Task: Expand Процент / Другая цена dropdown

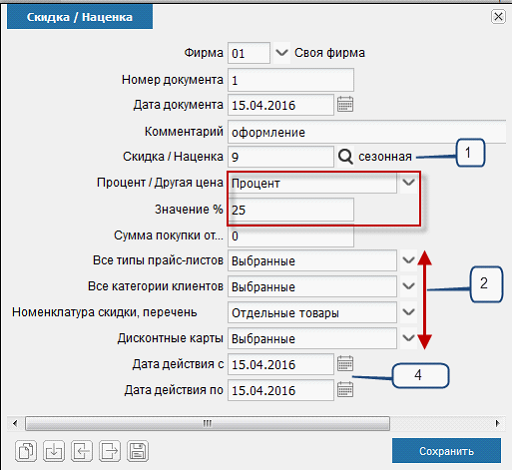Action: click(x=409, y=182)
